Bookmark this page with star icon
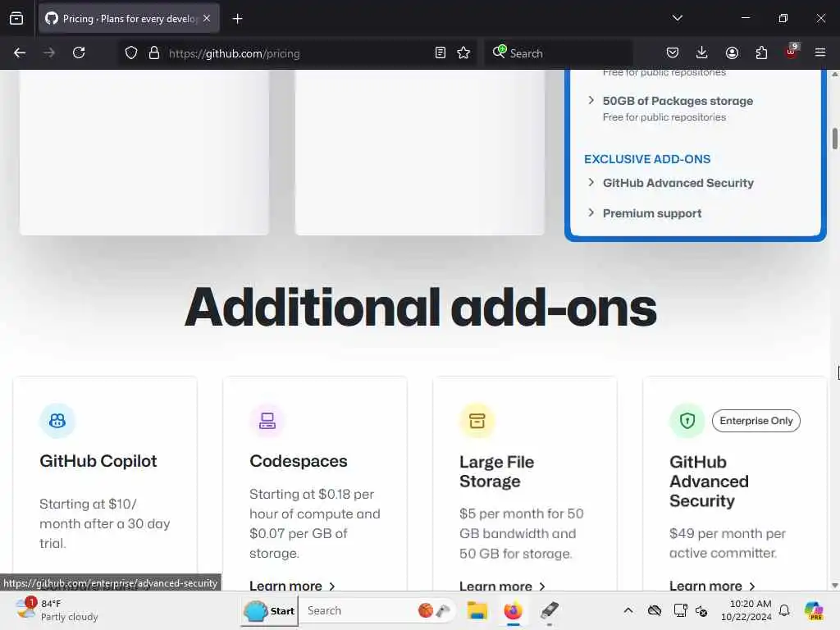 click(463, 53)
